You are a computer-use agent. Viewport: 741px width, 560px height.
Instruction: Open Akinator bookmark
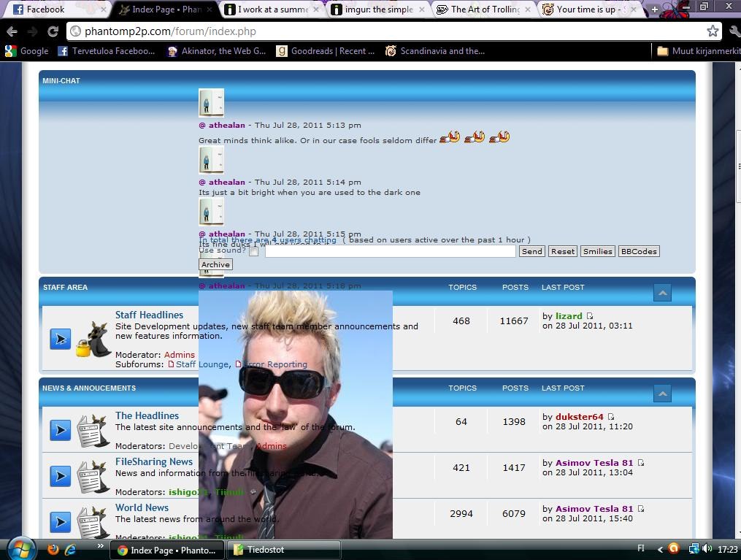(217, 51)
